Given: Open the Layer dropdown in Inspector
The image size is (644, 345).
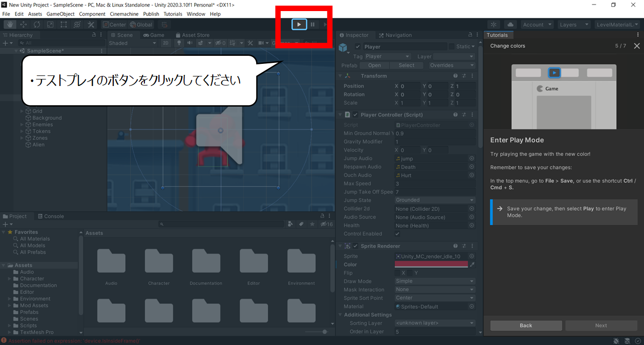Looking at the screenshot, I should [x=454, y=56].
